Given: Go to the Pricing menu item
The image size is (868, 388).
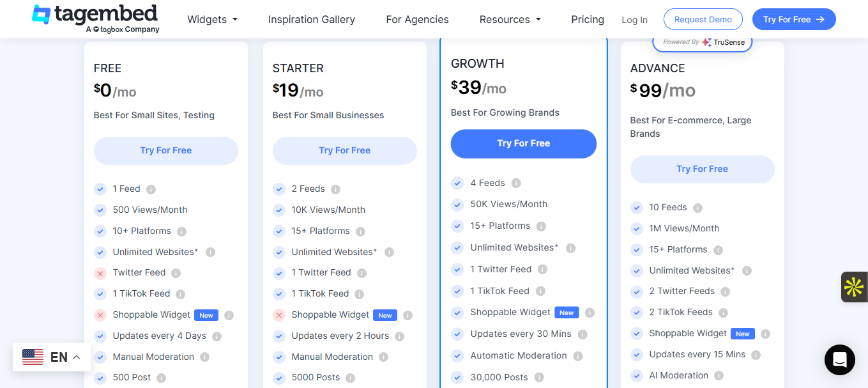Looking at the screenshot, I should [x=588, y=19].
